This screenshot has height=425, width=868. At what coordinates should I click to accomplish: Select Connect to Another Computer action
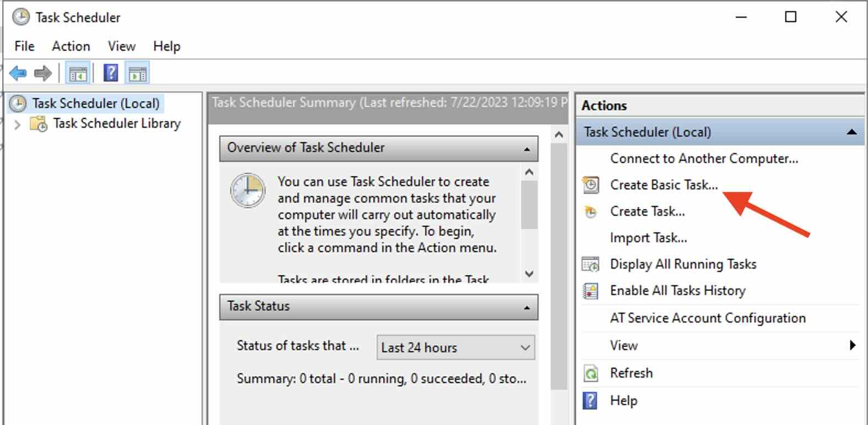[x=703, y=159]
